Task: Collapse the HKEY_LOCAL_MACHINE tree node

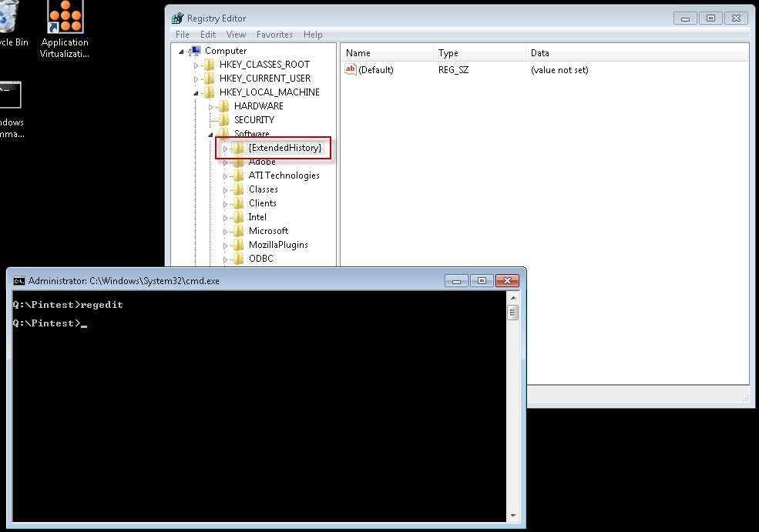Action: click(x=196, y=92)
